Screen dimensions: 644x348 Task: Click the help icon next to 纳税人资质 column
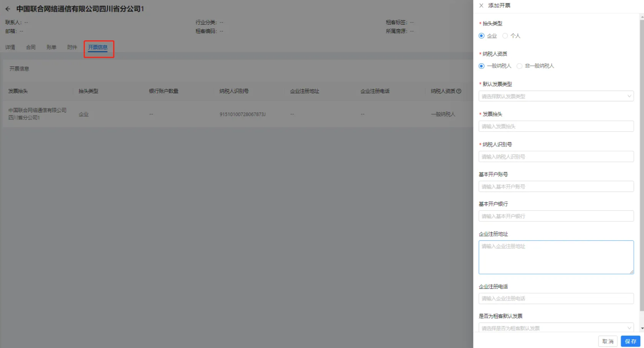pyautogui.click(x=459, y=91)
